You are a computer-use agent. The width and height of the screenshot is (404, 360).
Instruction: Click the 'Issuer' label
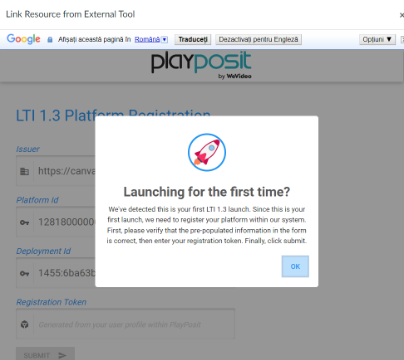(28, 149)
